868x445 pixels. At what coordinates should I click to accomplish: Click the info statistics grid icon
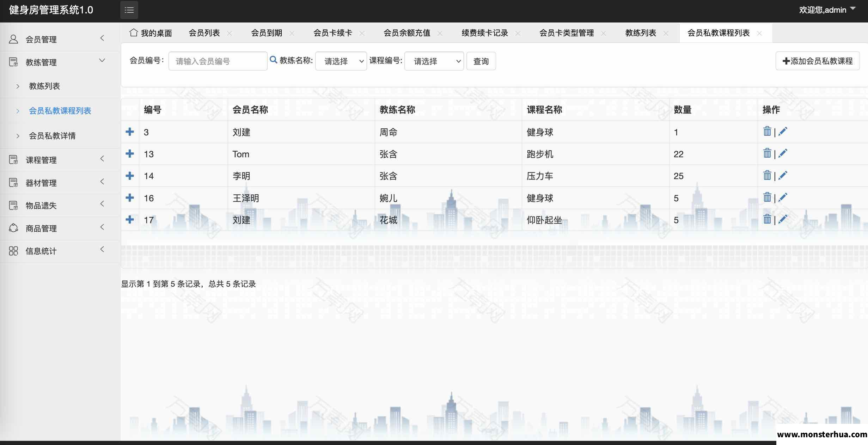[13, 251]
